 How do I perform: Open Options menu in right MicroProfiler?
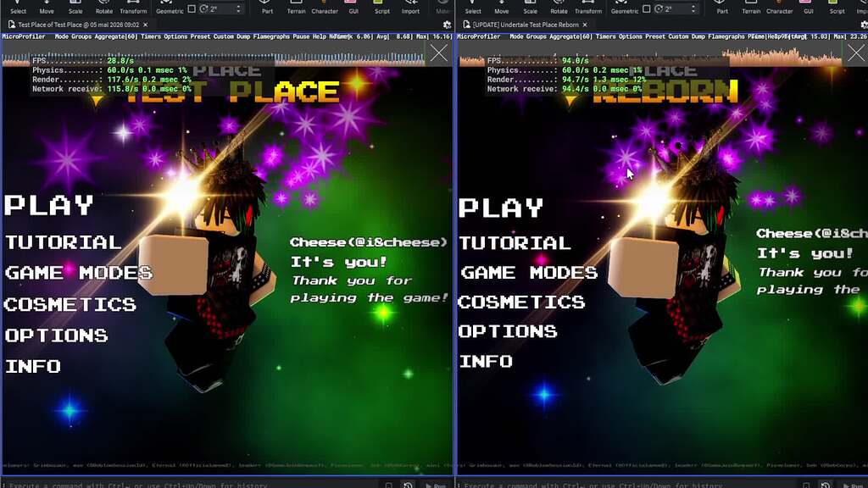click(x=630, y=36)
